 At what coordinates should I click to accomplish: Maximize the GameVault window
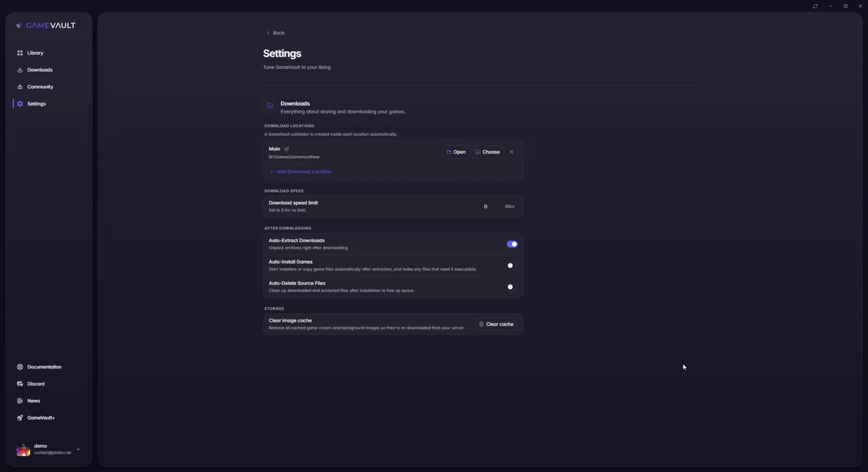point(845,6)
